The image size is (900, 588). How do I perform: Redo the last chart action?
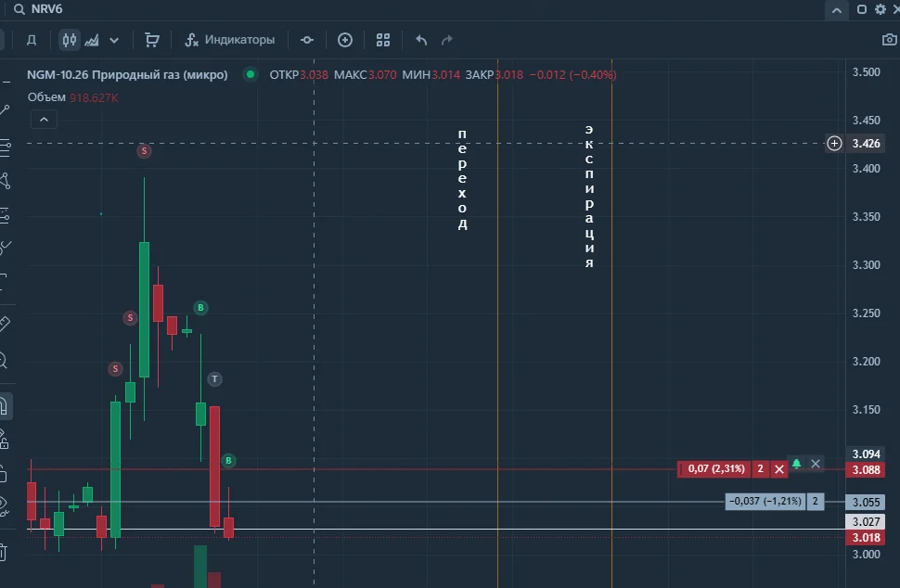coord(446,40)
